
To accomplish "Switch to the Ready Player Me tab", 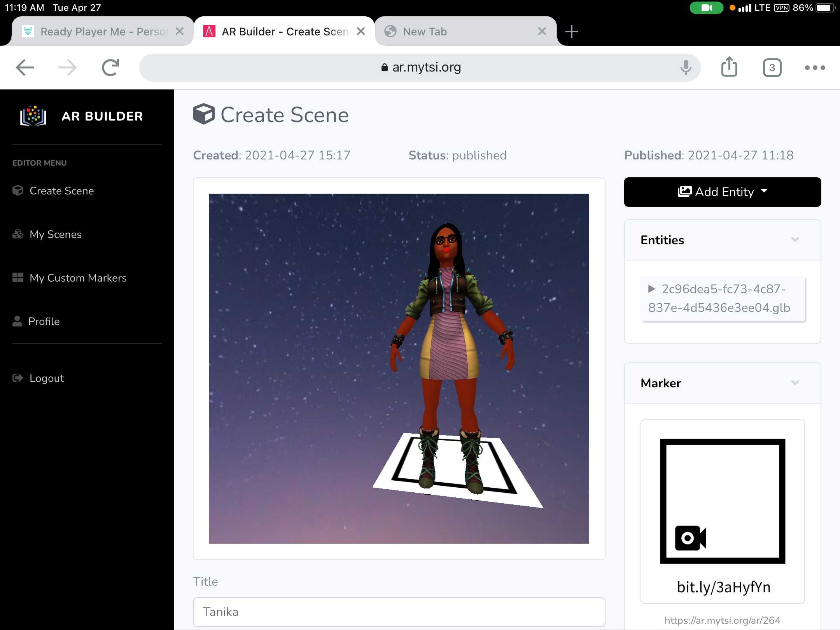I will point(97,31).
